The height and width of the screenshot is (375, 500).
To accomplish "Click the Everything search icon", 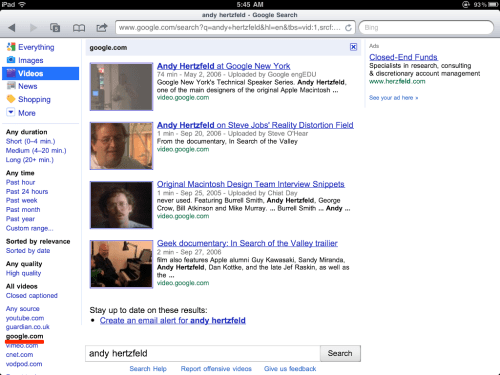I will (x=11, y=47).
